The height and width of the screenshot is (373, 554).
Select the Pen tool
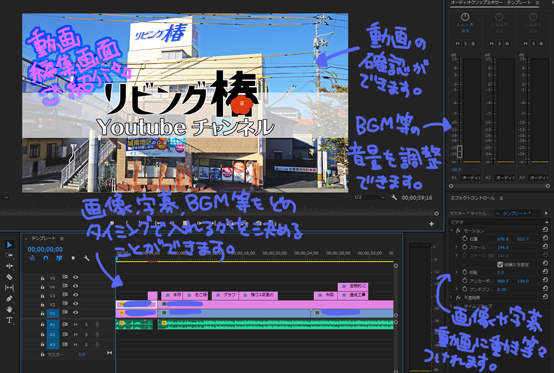(9, 298)
